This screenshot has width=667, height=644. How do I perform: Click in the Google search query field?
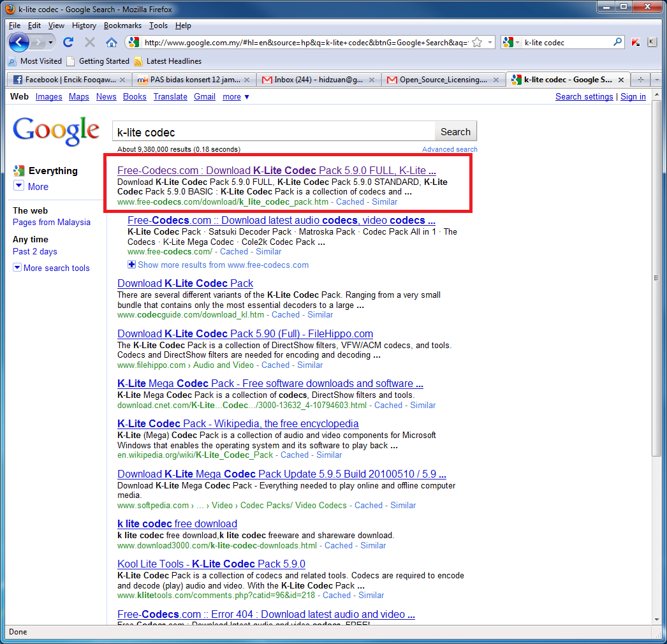tap(274, 132)
